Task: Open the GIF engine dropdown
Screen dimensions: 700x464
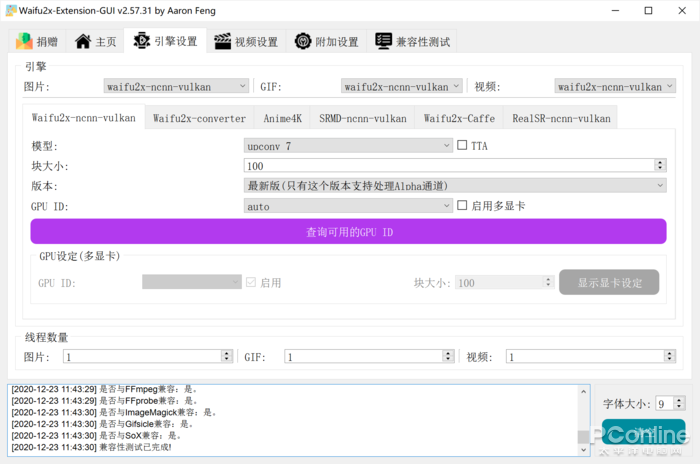Action: pyautogui.click(x=401, y=87)
